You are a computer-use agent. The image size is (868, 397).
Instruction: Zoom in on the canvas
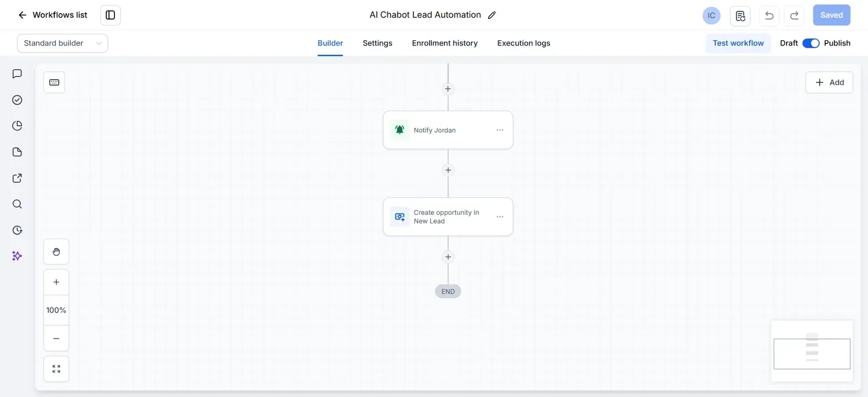56,282
